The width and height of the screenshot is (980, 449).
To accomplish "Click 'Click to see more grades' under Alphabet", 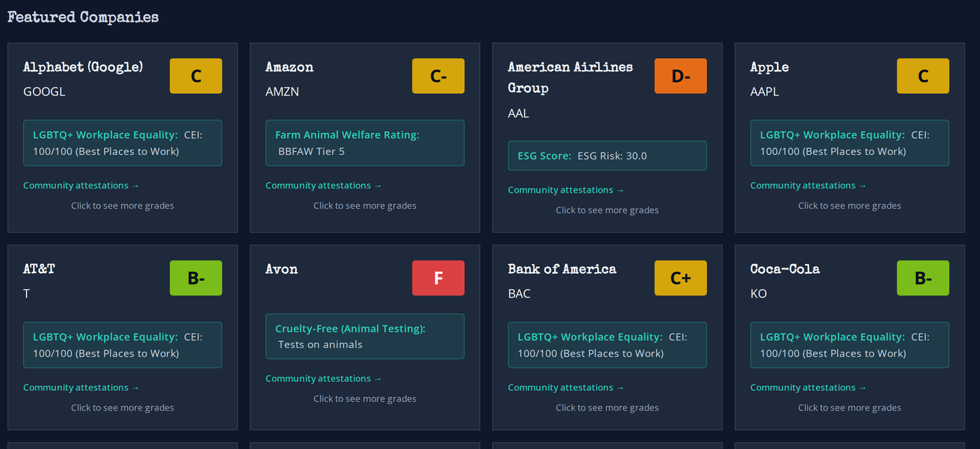I will (x=122, y=205).
